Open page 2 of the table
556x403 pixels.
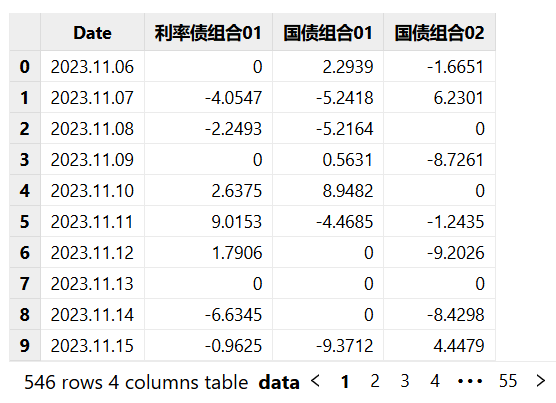coord(375,381)
